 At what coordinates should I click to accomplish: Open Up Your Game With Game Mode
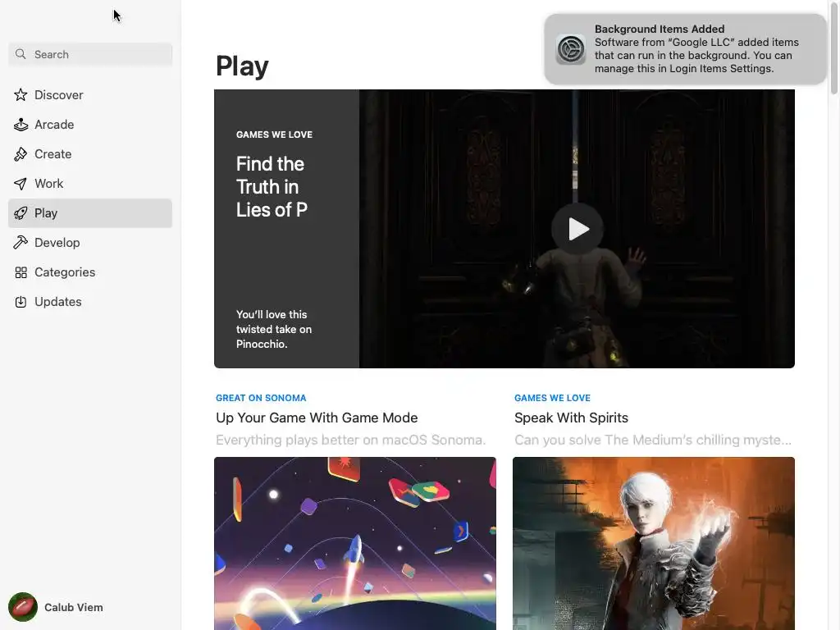[x=317, y=418]
